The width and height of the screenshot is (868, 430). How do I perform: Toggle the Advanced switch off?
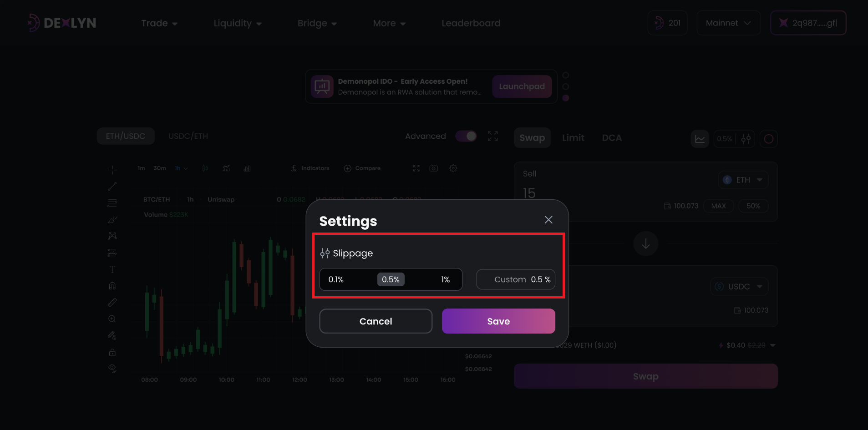tap(466, 136)
